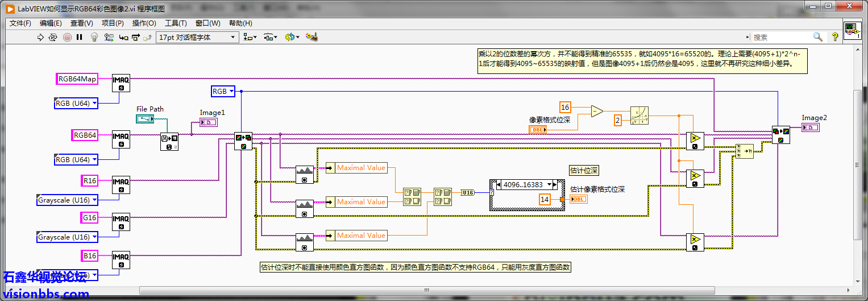The image size is (868, 301).
Task: Open the Reorder dropdown in toolbar
Action: [x=292, y=38]
